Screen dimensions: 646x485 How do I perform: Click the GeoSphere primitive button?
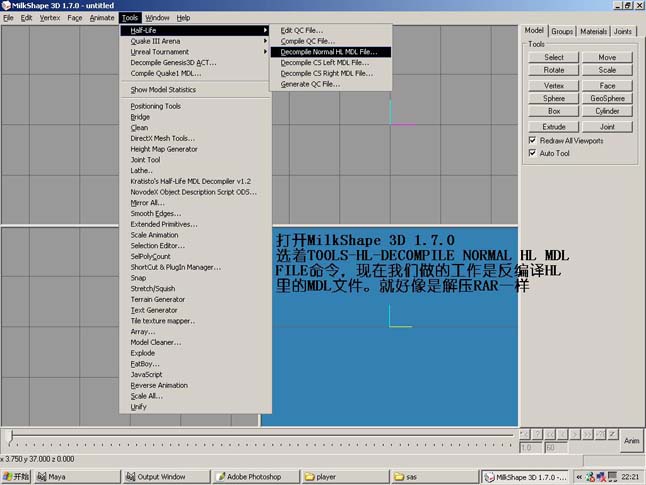pyautogui.click(x=607, y=98)
